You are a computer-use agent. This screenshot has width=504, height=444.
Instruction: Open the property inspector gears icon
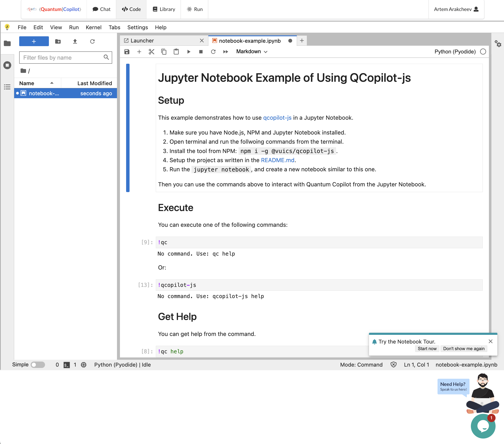click(498, 44)
